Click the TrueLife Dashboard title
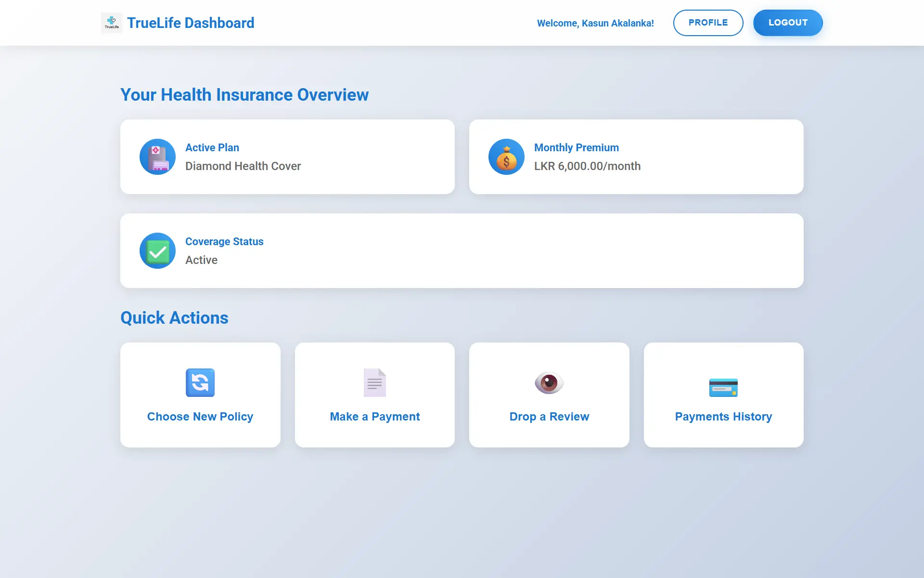Screen dimensions: 924x578 pyautogui.click(x=191, y=23)
